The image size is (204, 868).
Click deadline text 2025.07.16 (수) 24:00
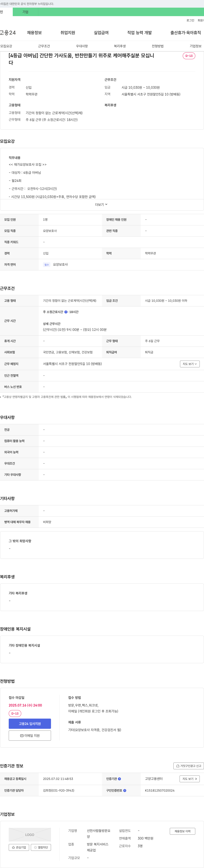click(x=25, y=705)
